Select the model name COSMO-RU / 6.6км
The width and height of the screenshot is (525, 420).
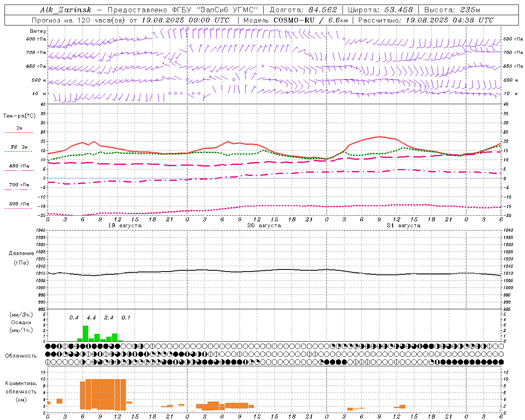[311, 20]
